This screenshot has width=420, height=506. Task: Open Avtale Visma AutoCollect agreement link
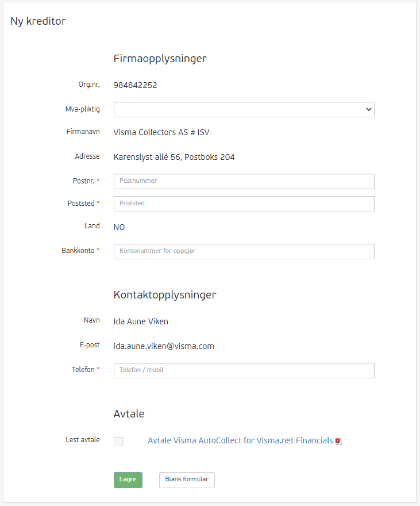tap(240, 440)
